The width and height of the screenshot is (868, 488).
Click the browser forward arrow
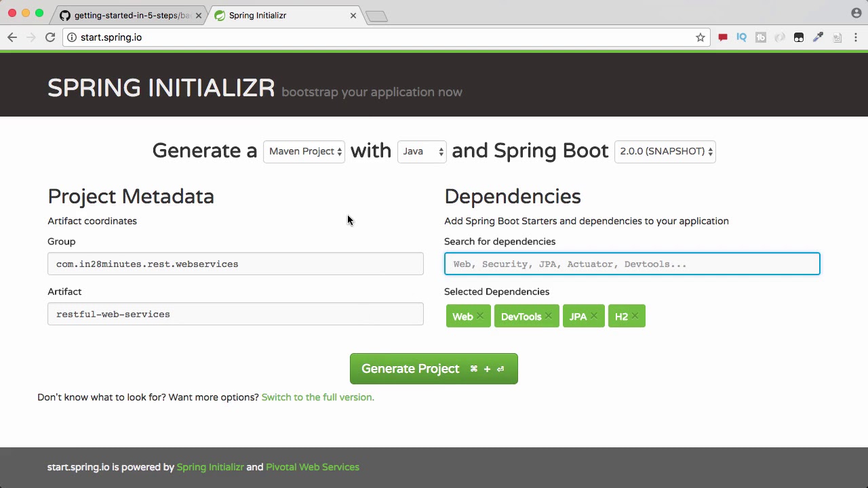pos(31,37)
